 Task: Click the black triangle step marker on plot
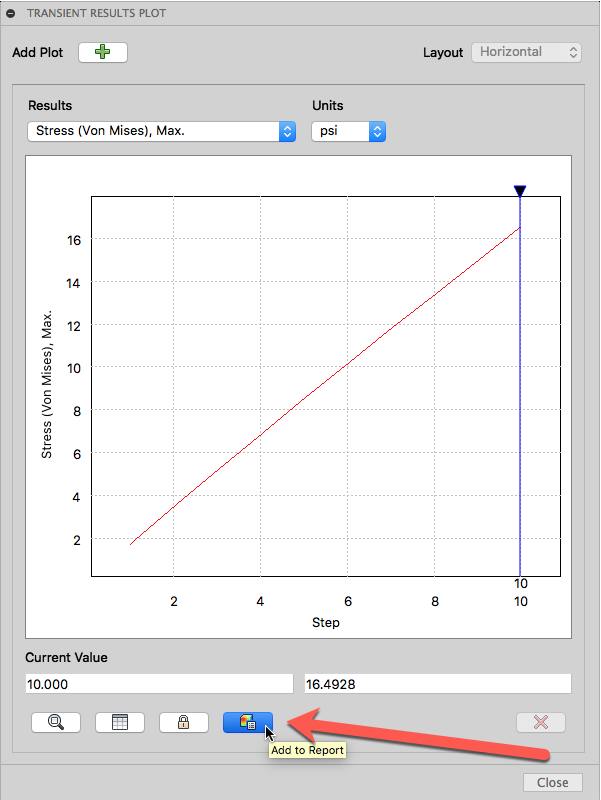coord(520,191)
